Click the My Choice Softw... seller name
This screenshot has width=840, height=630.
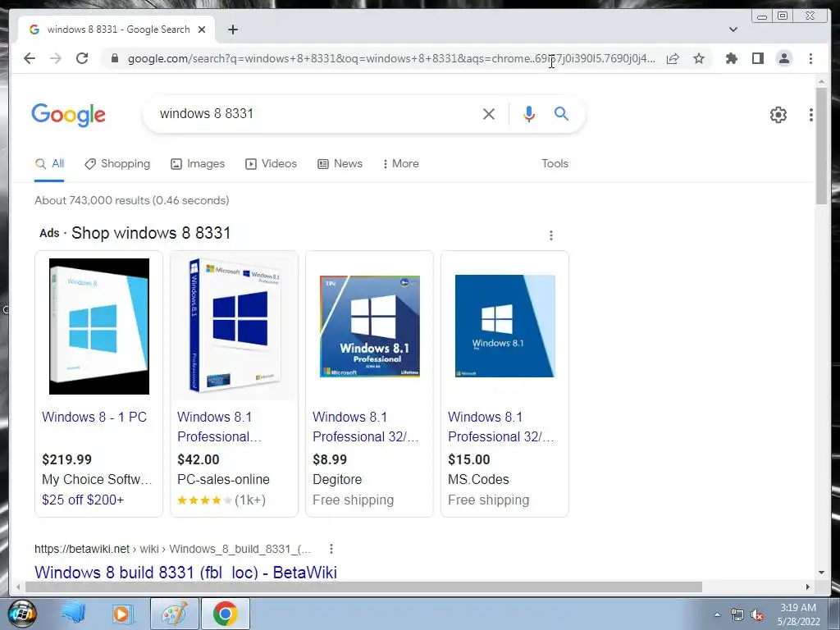pyautogui.click(x=97, y=479)
